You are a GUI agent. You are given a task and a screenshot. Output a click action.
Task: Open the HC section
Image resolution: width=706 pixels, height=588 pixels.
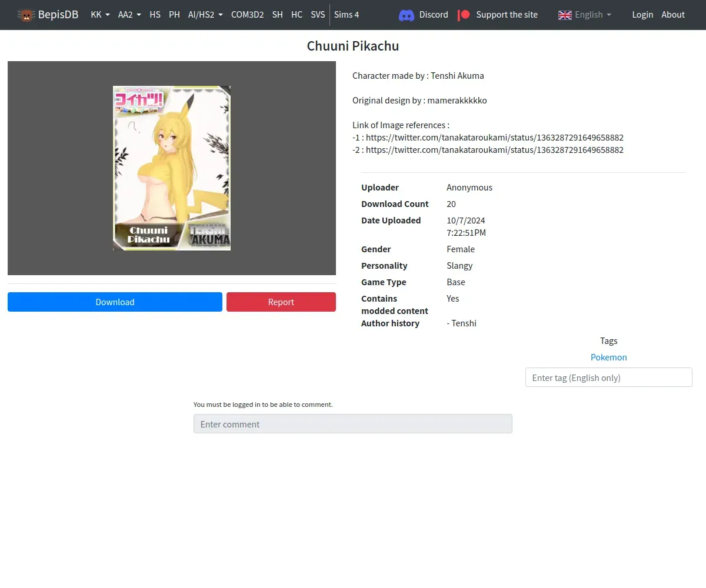(x=297, y=15)
